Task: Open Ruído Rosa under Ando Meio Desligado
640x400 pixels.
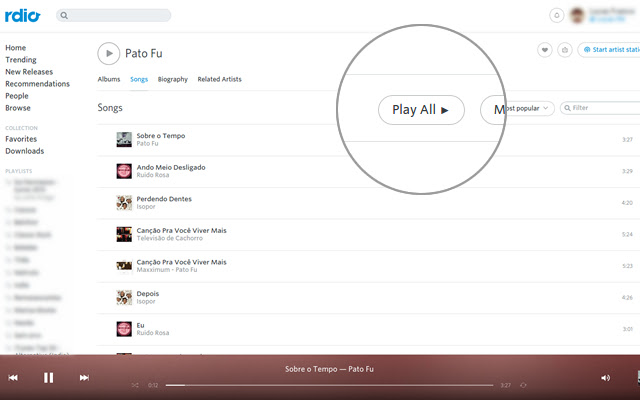Action: 153,175
